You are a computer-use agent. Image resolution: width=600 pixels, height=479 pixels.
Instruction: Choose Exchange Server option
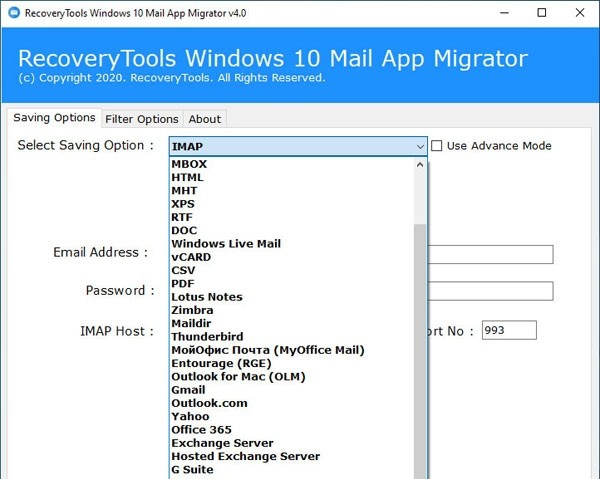tap(222, 443)
